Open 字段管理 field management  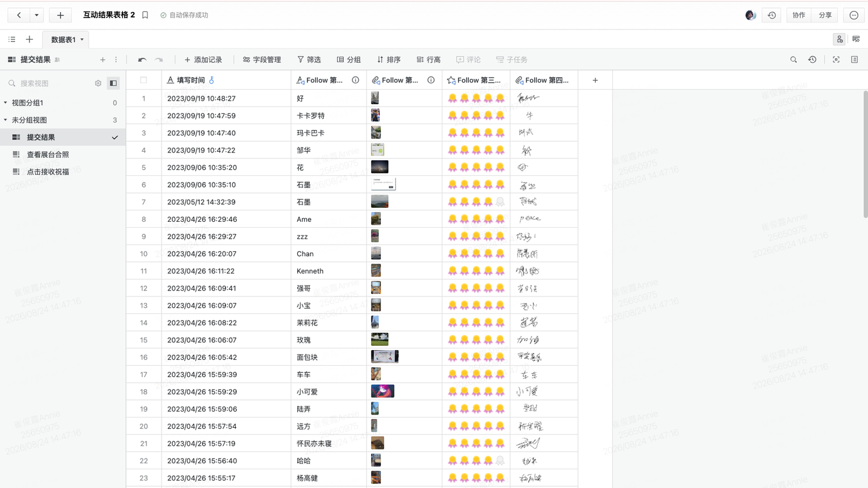pos(262,60)
